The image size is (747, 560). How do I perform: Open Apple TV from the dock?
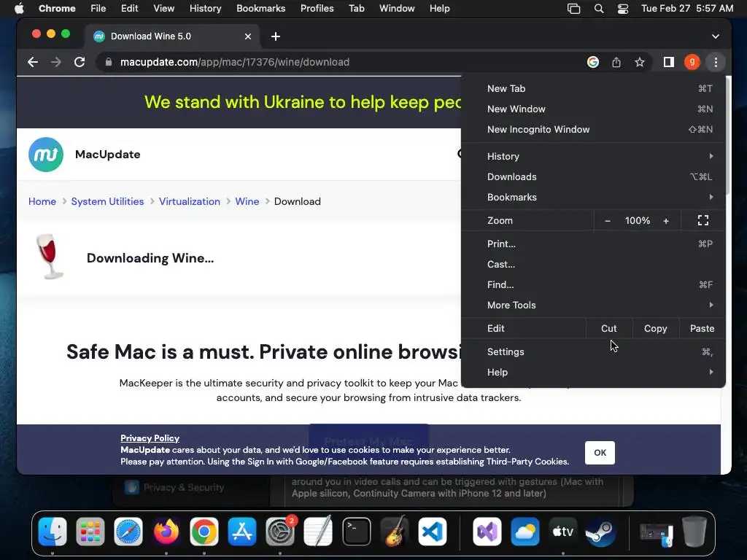pos(562,532)
